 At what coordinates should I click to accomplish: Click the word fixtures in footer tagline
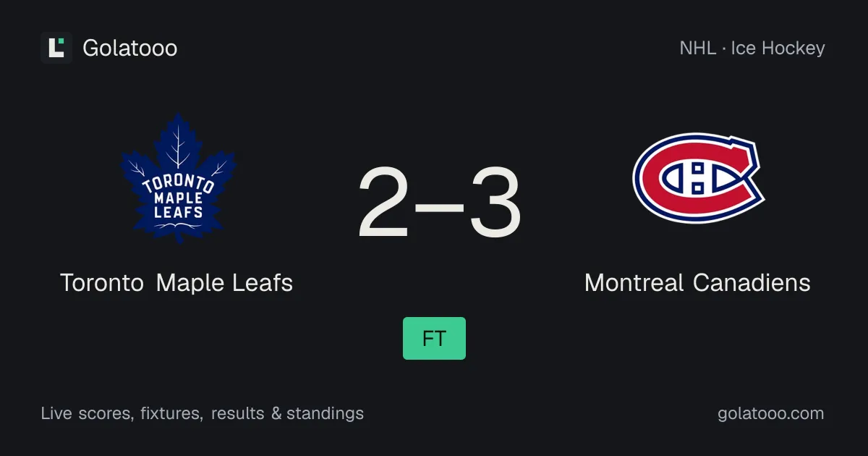(171, 413)
